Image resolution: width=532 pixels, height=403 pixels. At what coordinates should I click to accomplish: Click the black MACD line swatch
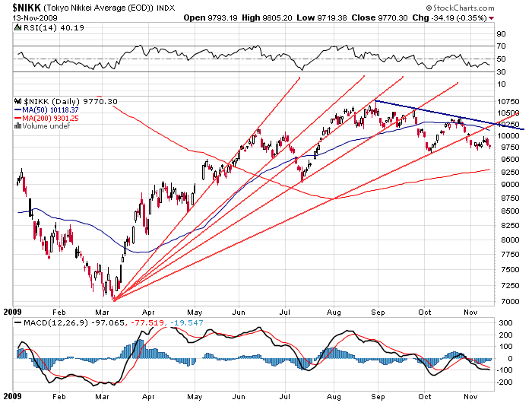[x=18, y=322]
